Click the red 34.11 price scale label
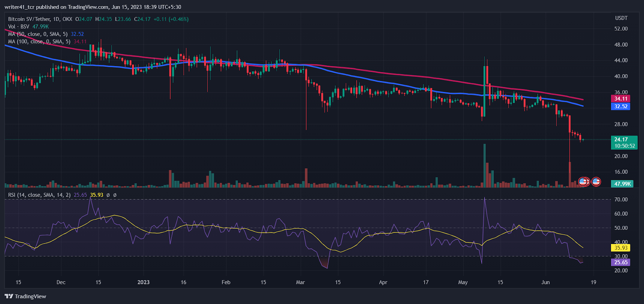Screen dimensions: 644x304 click(621, 99)
